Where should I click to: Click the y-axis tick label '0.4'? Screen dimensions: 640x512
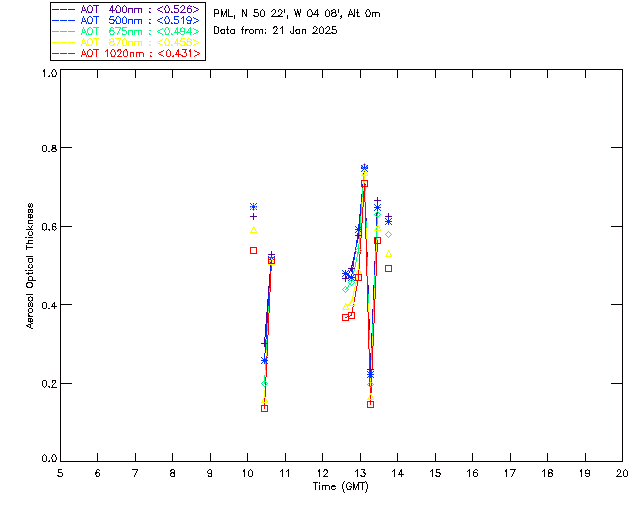49,305
